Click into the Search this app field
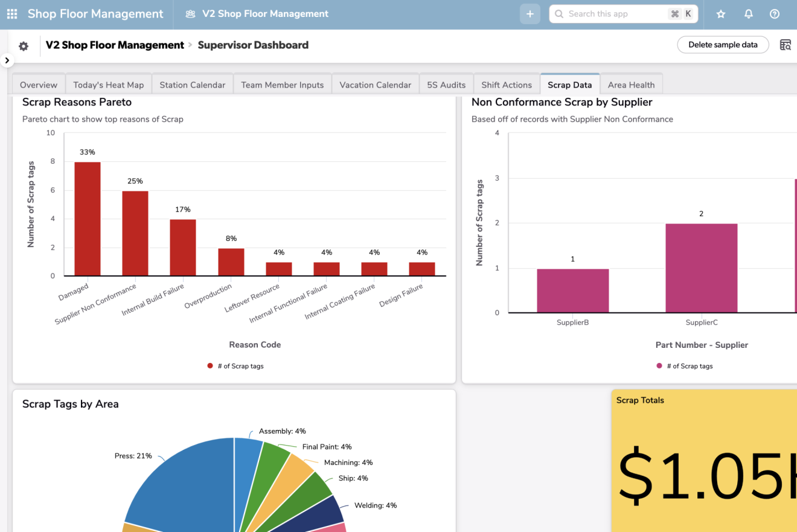The height and width of the screenshot is (532, 797). 615,14
